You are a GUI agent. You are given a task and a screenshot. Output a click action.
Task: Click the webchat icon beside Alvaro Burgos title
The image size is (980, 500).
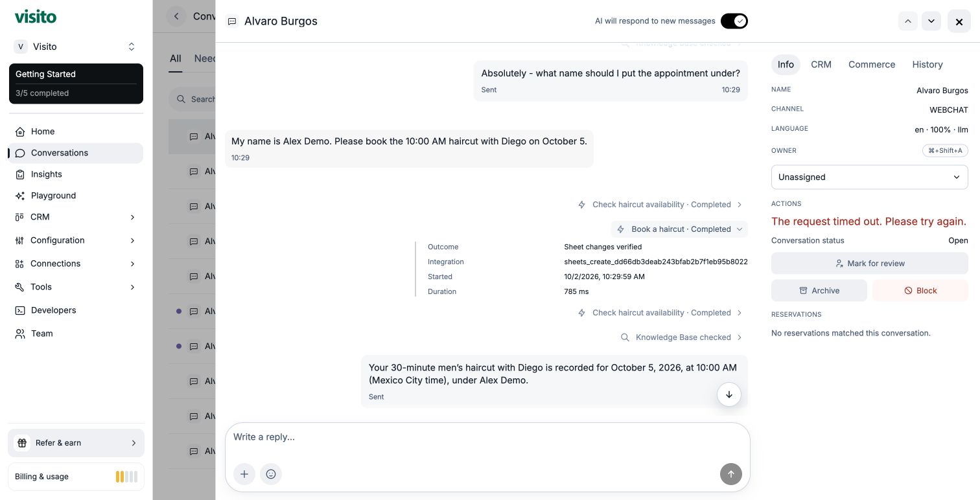pyautogui.click(x=232, y=21)
